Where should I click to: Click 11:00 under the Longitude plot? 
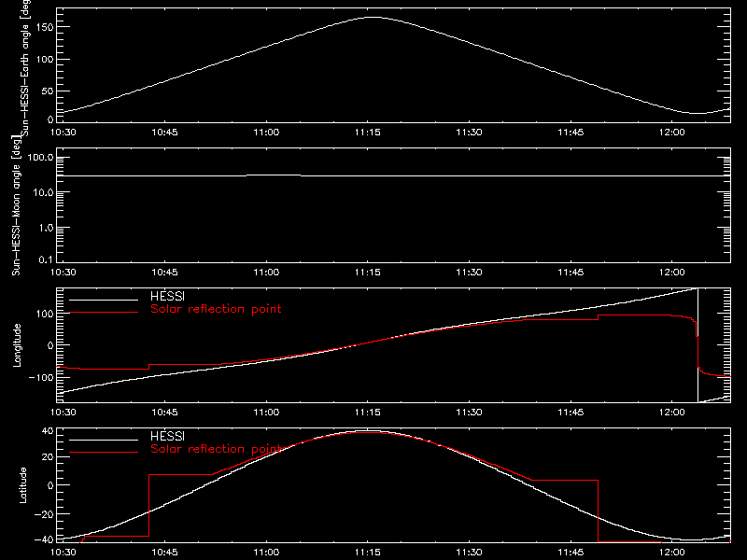click(x=266, y=412)
